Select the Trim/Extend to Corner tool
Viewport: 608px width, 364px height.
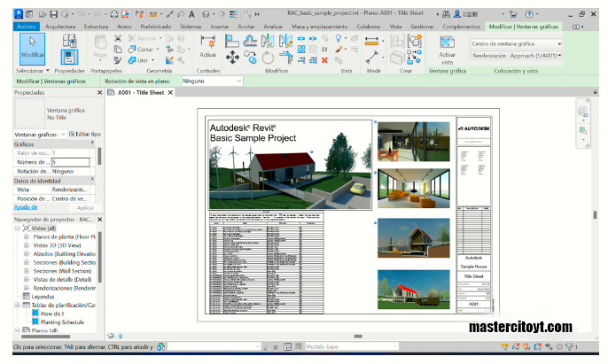point(286,58)
